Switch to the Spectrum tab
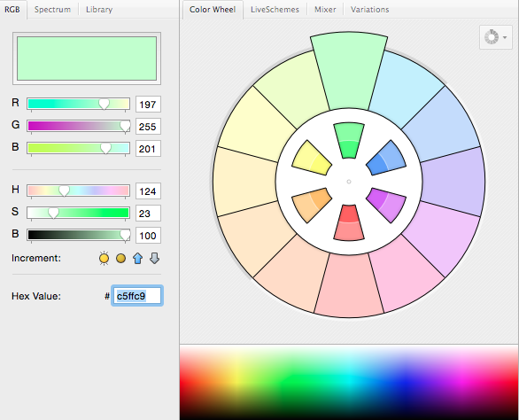 [x=52, y=10]
